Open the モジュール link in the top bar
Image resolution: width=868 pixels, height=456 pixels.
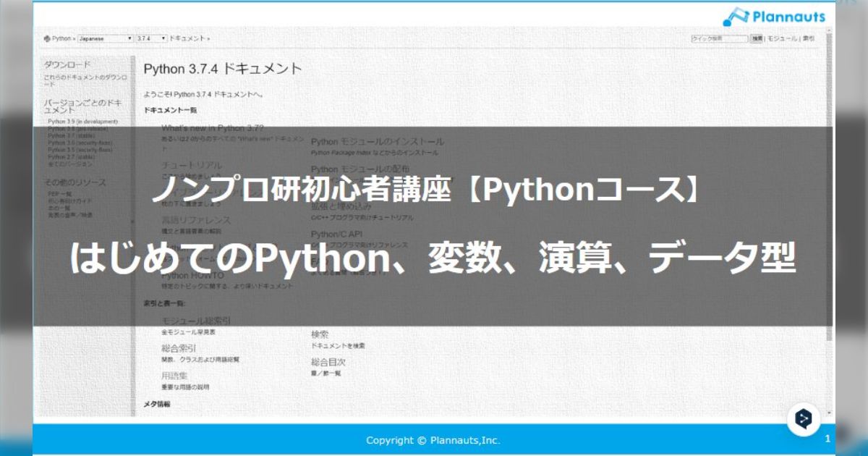point(783,37)
